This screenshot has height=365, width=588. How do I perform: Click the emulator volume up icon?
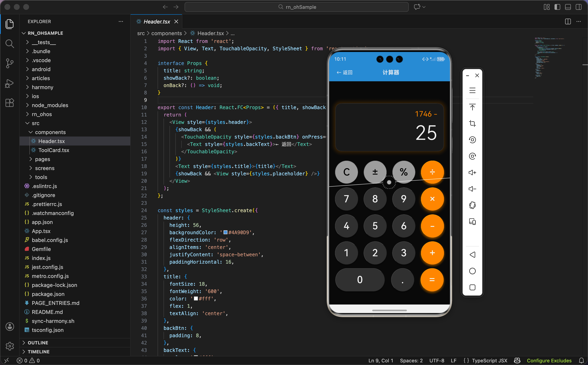tap(472, 173)
